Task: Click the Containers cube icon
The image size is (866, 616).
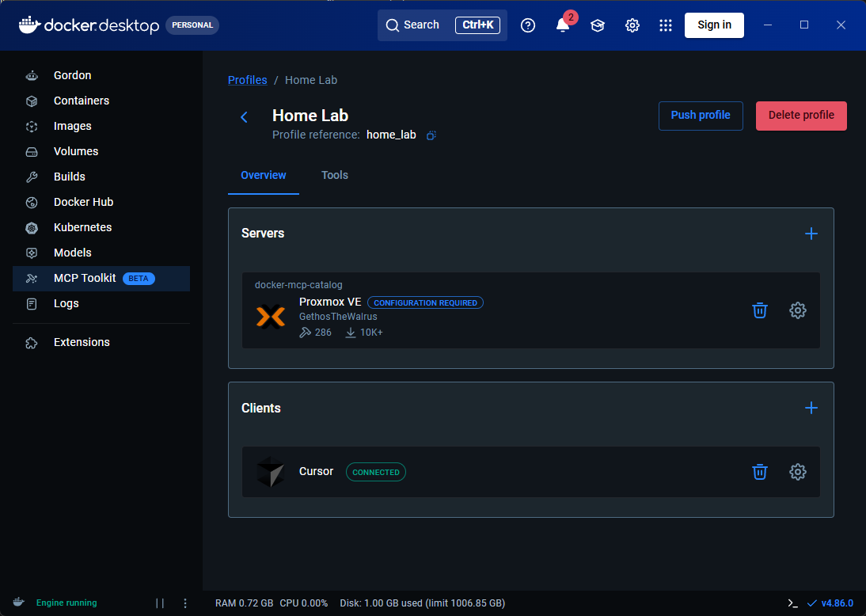Action: (x=32, y=101)
